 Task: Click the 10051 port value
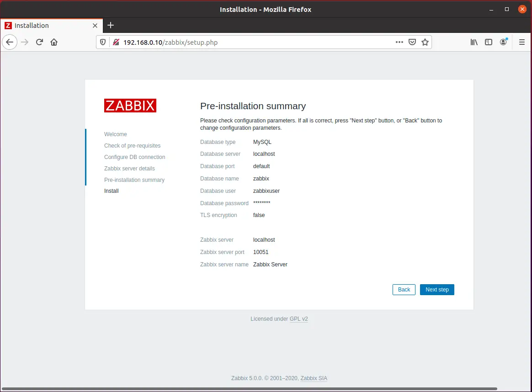[261, 252]
